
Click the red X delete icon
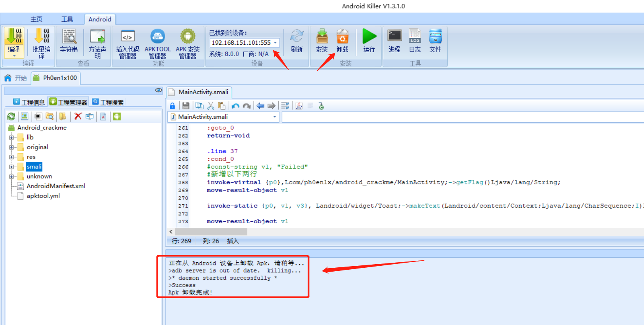78,116
